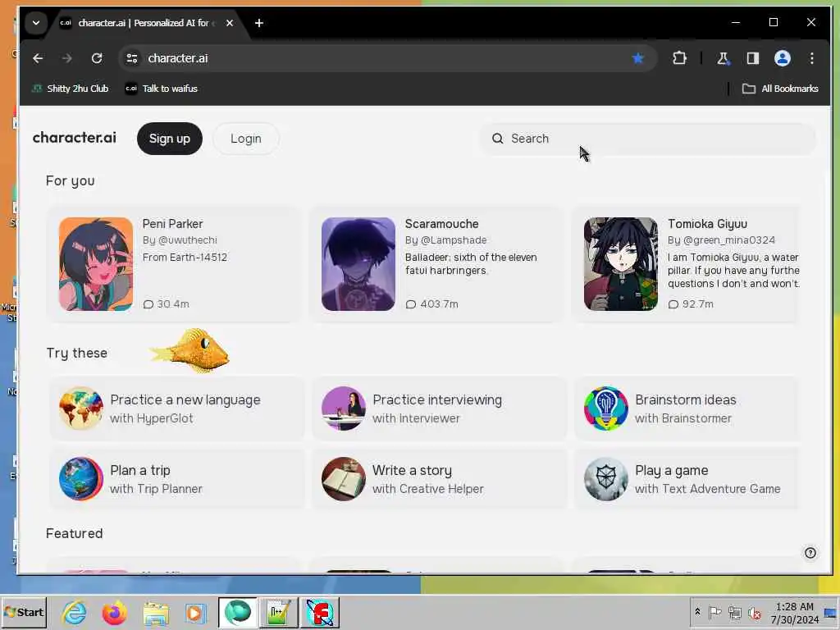The width and height of the screenshot is (840, 630).
Task: Open Chrome Labs flask icon
Action: pos(724,58)
